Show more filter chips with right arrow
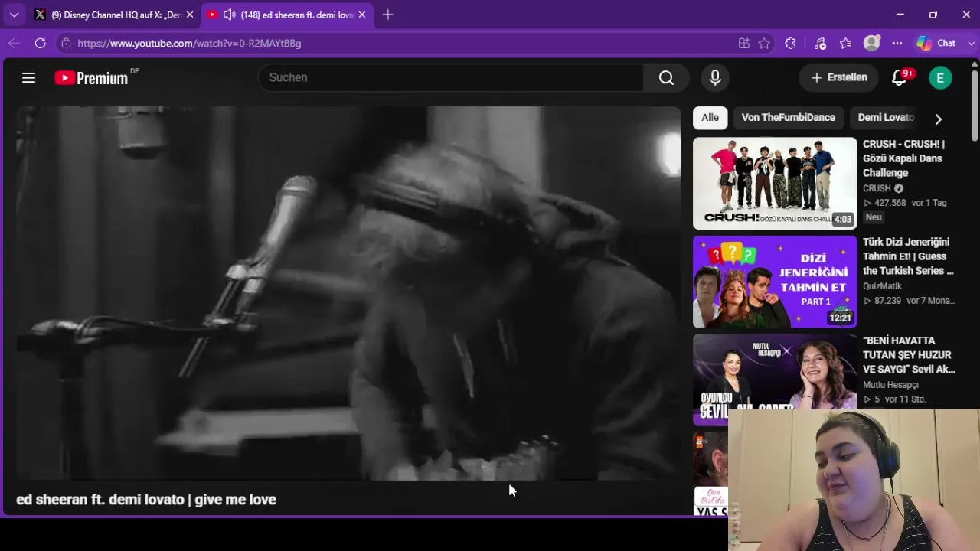This screenshot has width=980, height=551. pyautogui.click(x=939, y=119)
